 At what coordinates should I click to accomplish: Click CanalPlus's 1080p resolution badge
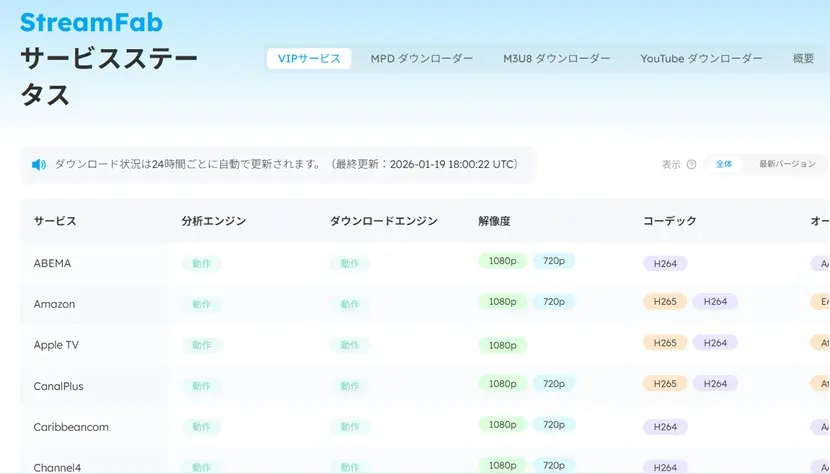pyautogui.click(x=502, y=383)
